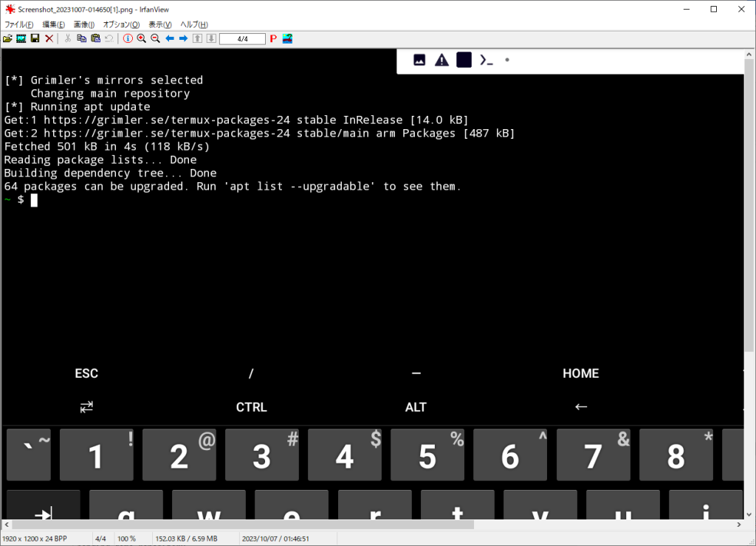The height and width of the screenshot is (546, 756).
Task: Tap the slash key in the Termux extra keys row
Action: coord(251,373)
